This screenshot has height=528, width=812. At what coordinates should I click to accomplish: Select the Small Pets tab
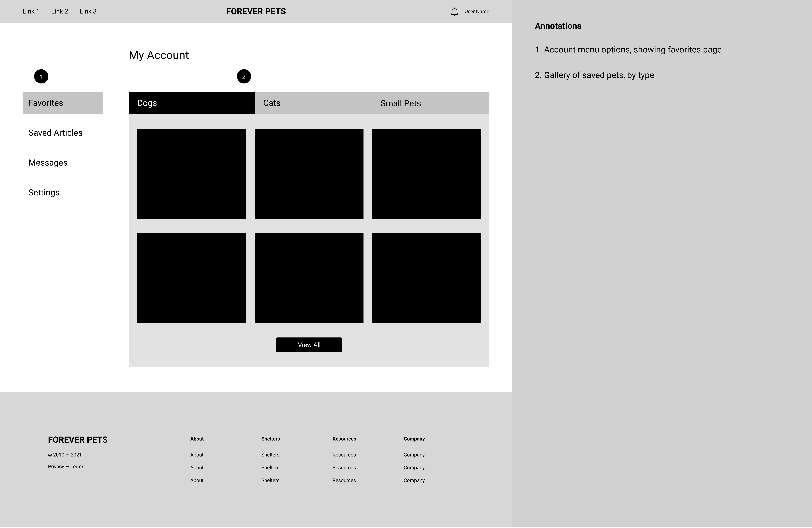[430, 103]
